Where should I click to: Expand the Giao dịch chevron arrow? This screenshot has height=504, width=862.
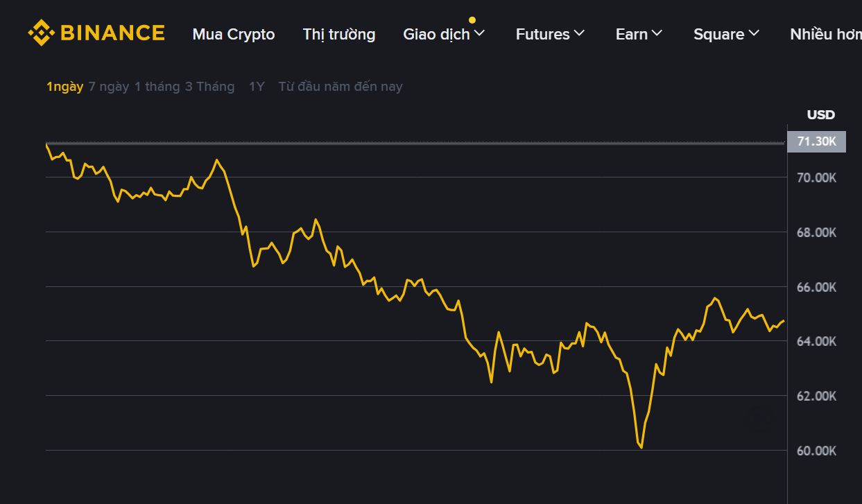tap(479, 33)
